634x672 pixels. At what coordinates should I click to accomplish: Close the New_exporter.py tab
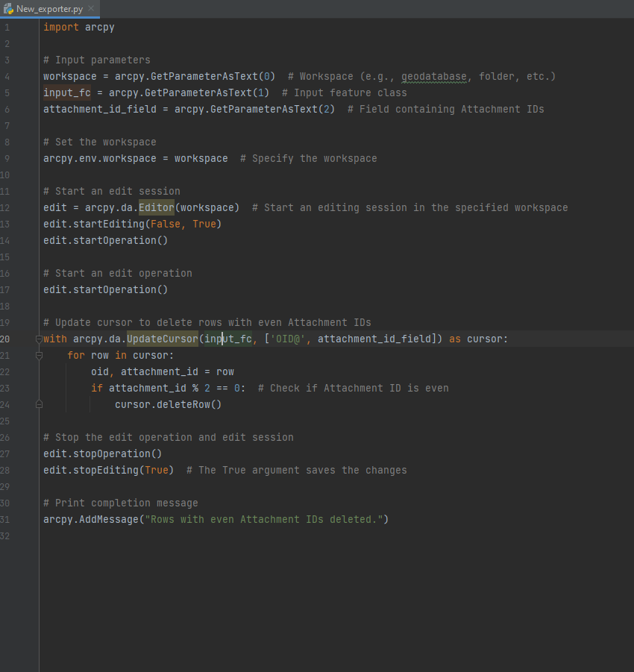pos(91,8)
